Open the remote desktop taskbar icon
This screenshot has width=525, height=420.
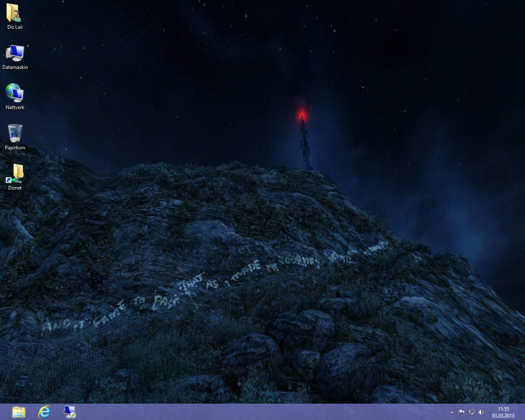coord(70,412)
